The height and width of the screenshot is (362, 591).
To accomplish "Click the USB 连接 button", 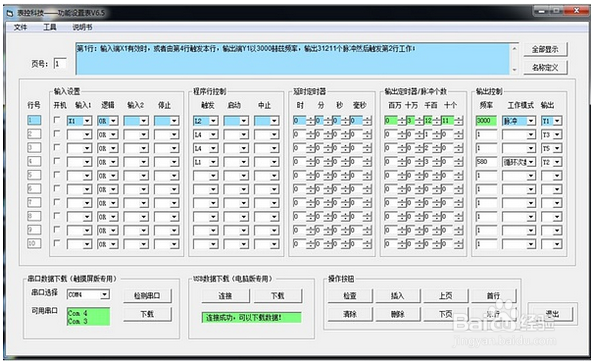I will click(225, 296).
